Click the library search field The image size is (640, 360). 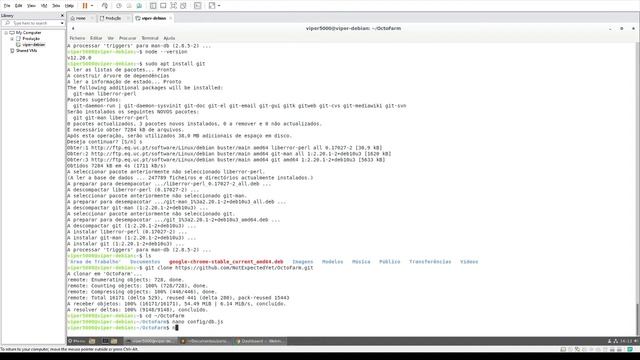pos(33,23)
